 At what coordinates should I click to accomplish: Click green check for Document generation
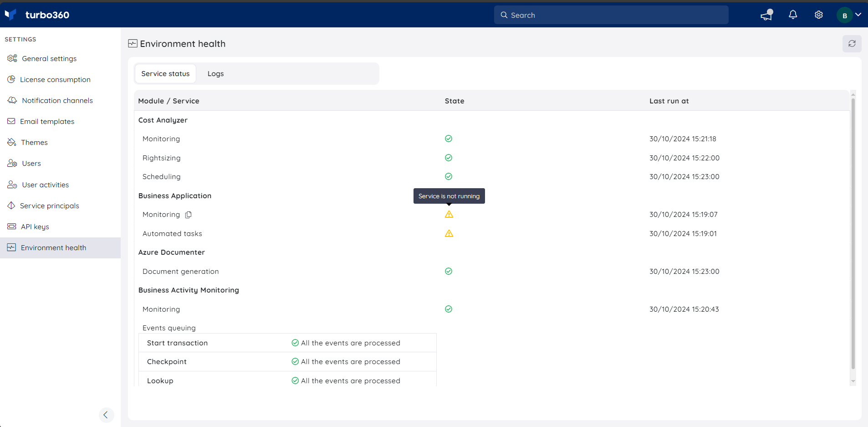tap(449, 271)
